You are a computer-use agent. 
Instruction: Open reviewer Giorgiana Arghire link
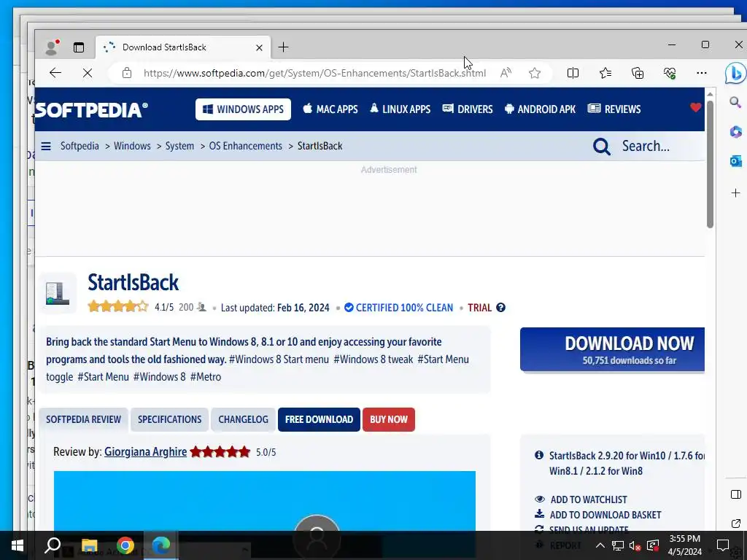click(145, 451)
